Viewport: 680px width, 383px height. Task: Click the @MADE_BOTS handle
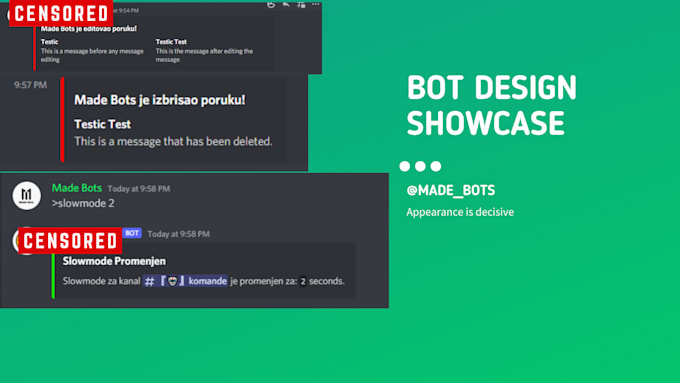[x=451, y=190]
